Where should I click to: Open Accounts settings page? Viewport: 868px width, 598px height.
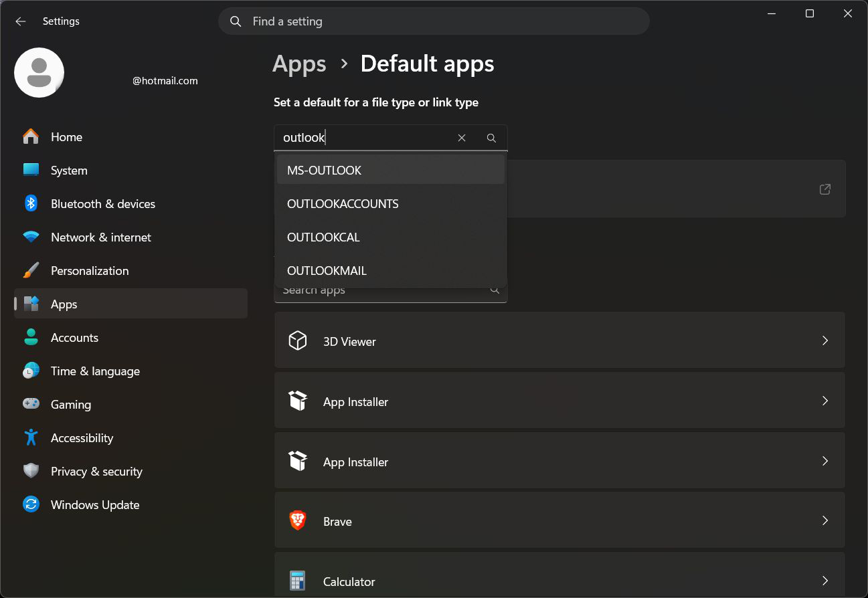tap(131, 337)
